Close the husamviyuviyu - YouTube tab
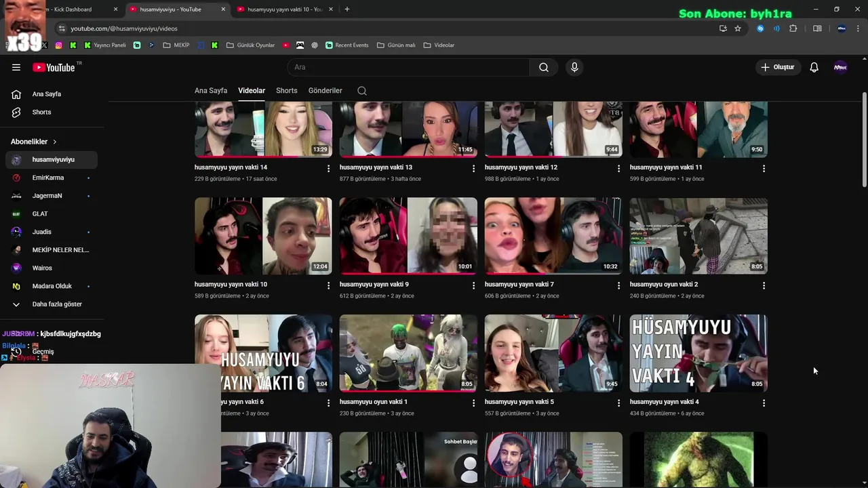Screen dimensions: 868x488 224,9
